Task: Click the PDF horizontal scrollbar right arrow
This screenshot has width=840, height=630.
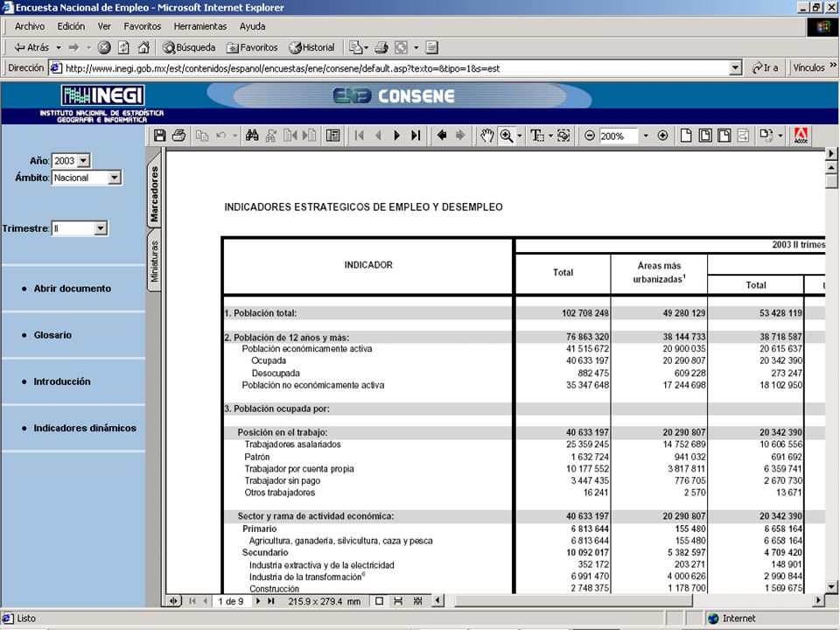Action: click(x=818, y=601)
